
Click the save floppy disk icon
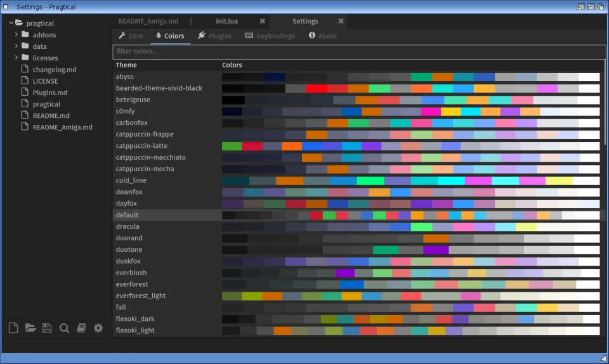click(x=47, y=328)
